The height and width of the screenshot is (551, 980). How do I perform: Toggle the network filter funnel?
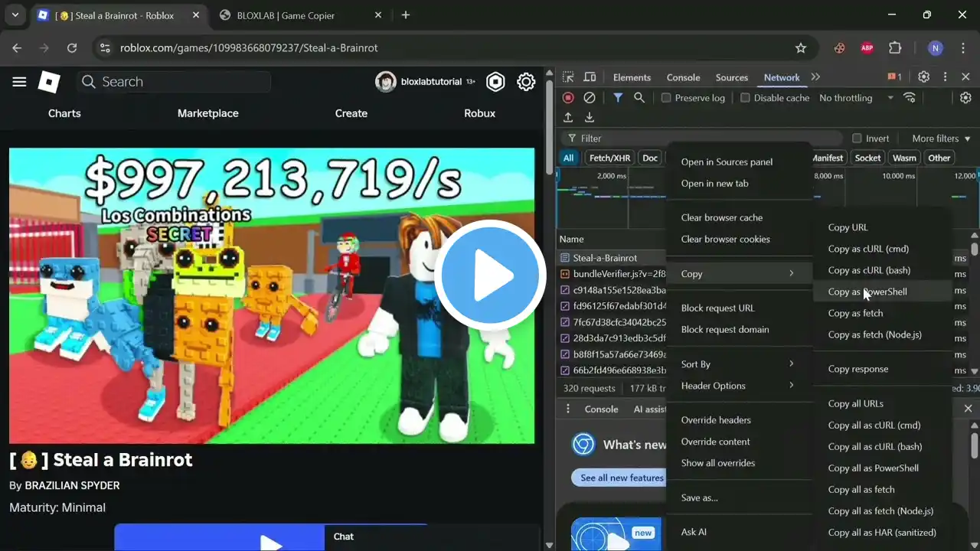tap(618, 98)
